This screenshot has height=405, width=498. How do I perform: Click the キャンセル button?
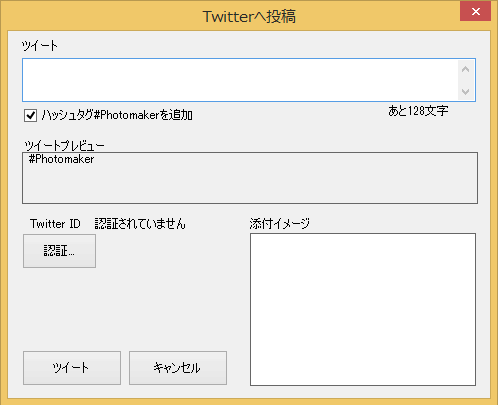click(x=178, y=368)
